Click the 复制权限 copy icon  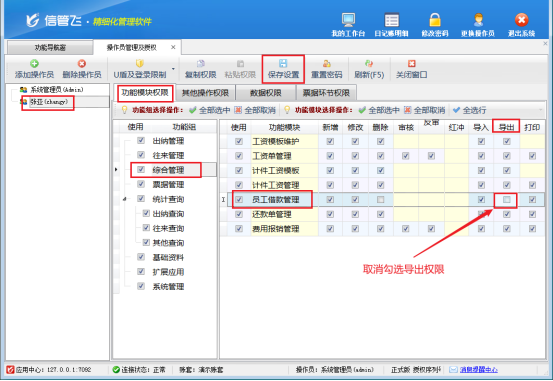coord(201,64)
